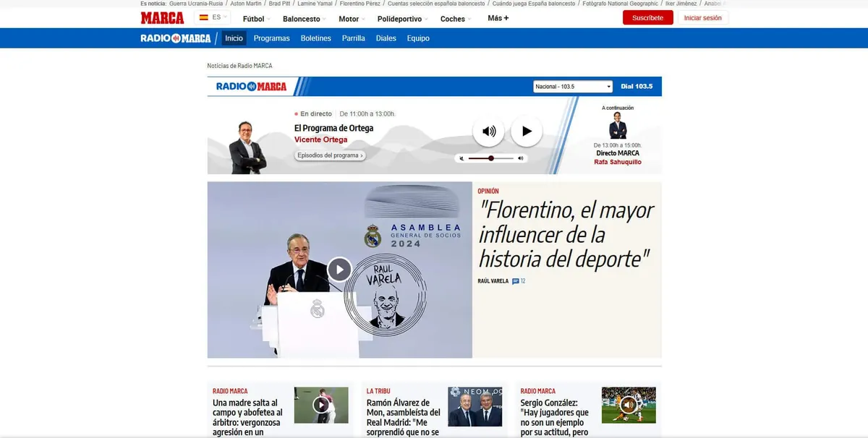Image resolution: width=868 pixels, height=438 pixels.
Task: Play the video of mother slapping referee
Action: tap(321, 405)
